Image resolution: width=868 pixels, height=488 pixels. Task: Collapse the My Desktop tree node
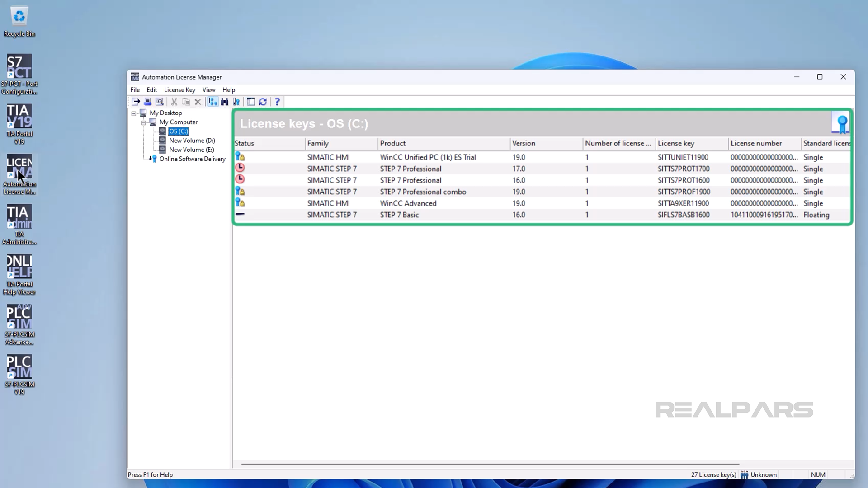pyautogui.click(x=134, y=113)
